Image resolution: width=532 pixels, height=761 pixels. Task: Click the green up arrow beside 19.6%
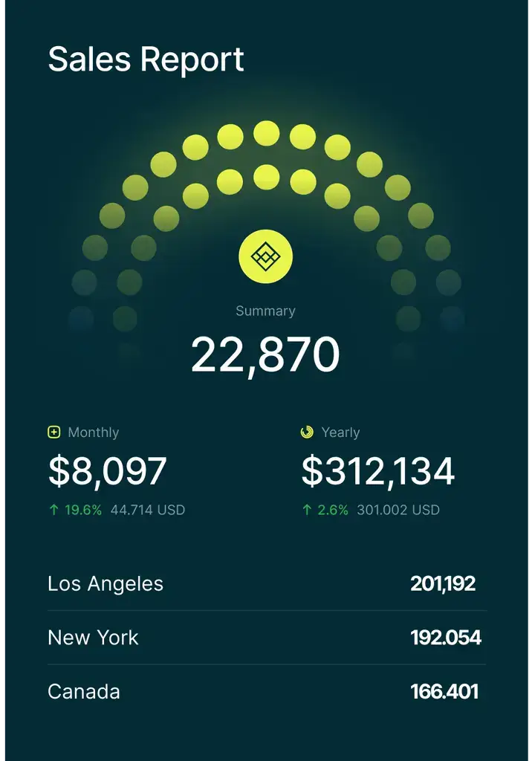click(53, 511)
